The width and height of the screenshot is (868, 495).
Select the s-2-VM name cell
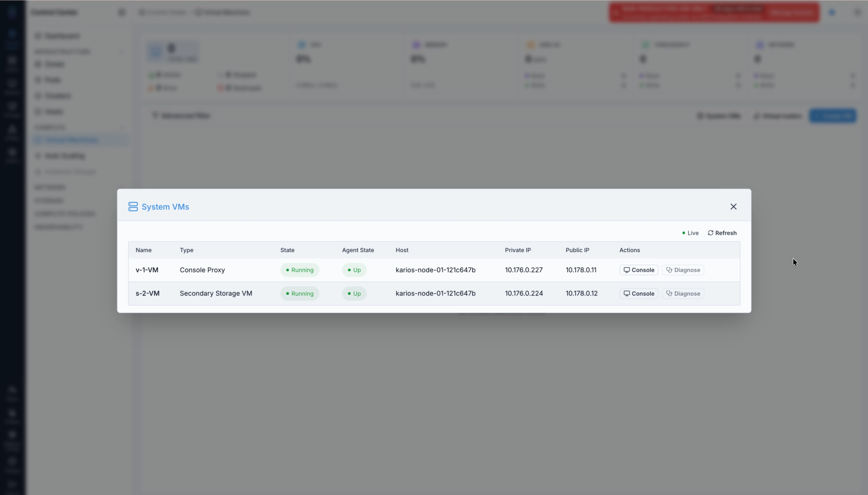click(147, 293)
